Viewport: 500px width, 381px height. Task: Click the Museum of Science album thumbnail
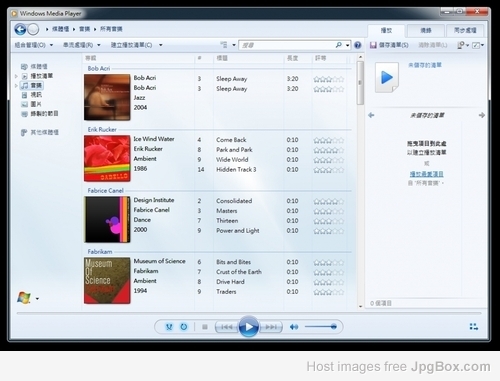[107, 280]
